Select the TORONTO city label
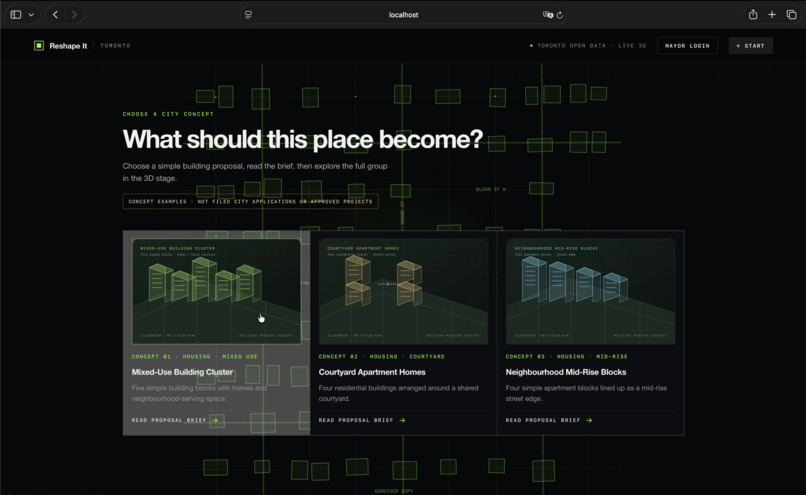This screenshot has width=806, height=495. pyautogui.click(x=115, y=46)
